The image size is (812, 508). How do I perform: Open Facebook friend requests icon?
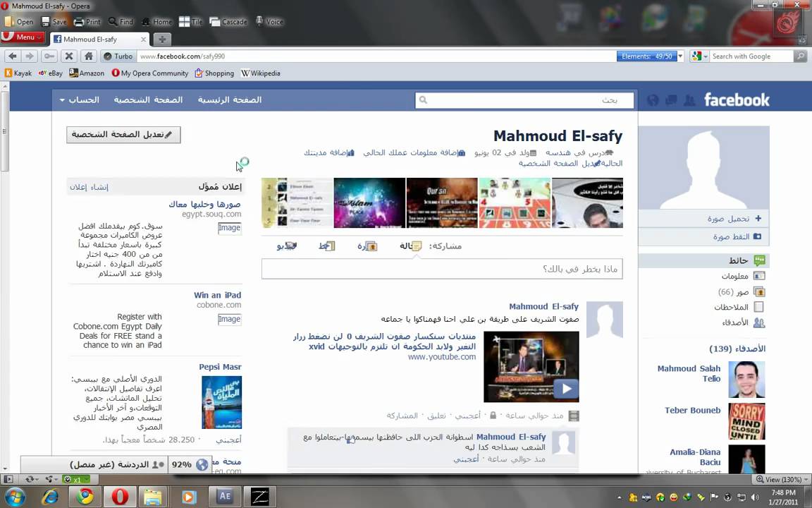click(689, 100)
